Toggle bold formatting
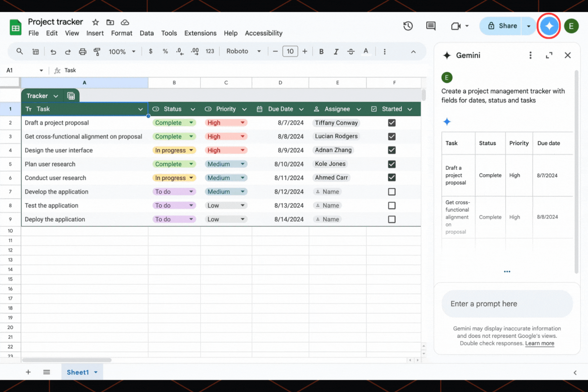 tap(321, 51)
